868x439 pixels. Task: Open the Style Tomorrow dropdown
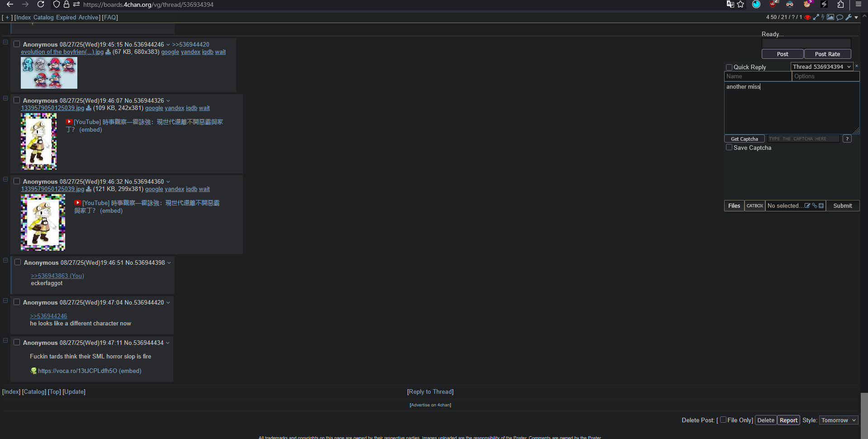(839, 420)
